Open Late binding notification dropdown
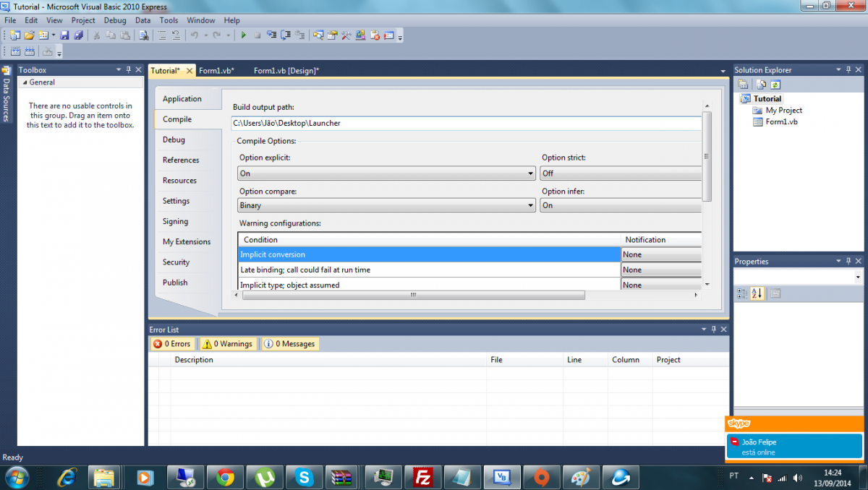The height and width of the screenshot is (490, 868). pyautogui.click(x=661, y=270)
